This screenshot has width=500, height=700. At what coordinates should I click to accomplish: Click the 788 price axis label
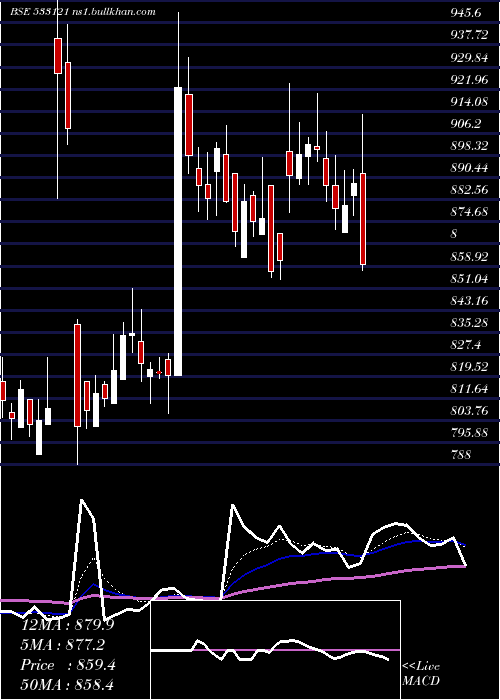461,455
